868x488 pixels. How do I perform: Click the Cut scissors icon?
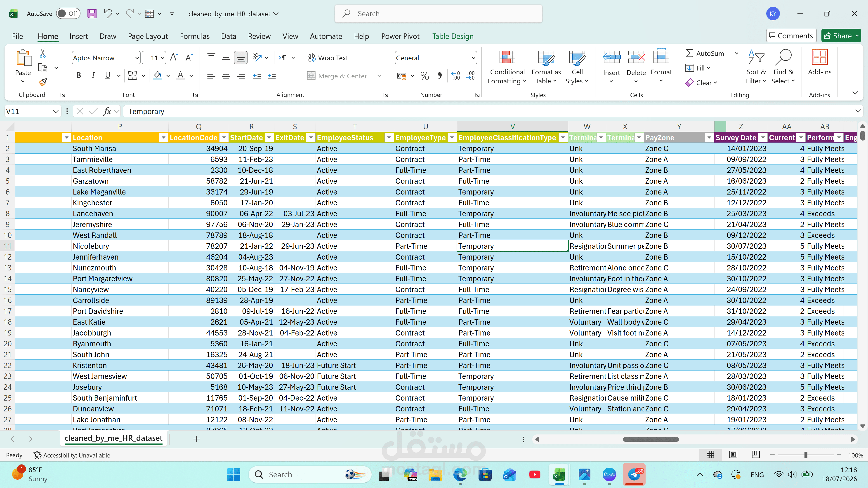coord(43,54)
